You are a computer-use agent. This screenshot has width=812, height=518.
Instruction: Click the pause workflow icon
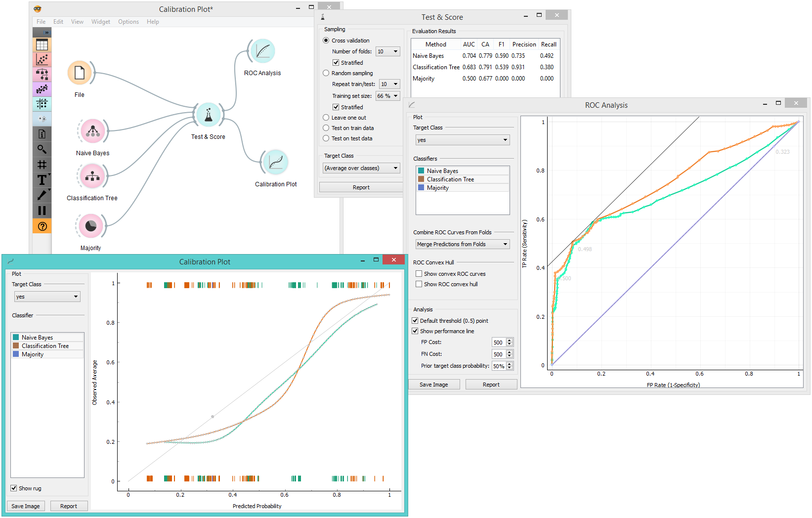pos(42,211)
